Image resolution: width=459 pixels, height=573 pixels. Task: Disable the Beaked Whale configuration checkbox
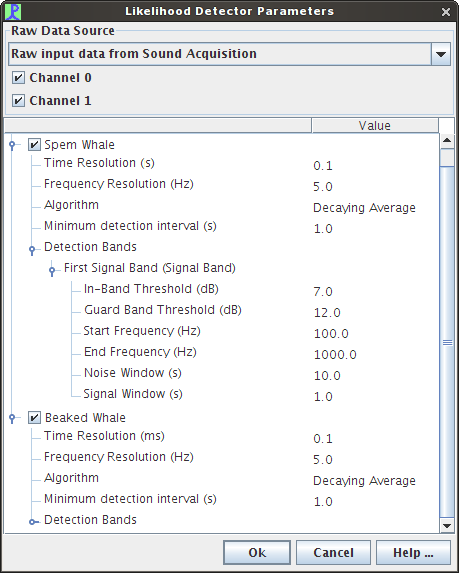pos(34,418)
